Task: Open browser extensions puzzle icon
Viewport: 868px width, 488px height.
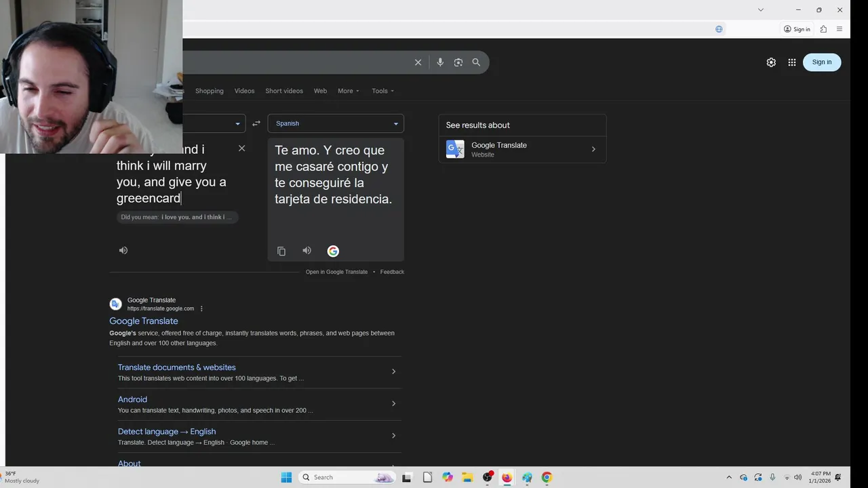Action: click(823, 29)
